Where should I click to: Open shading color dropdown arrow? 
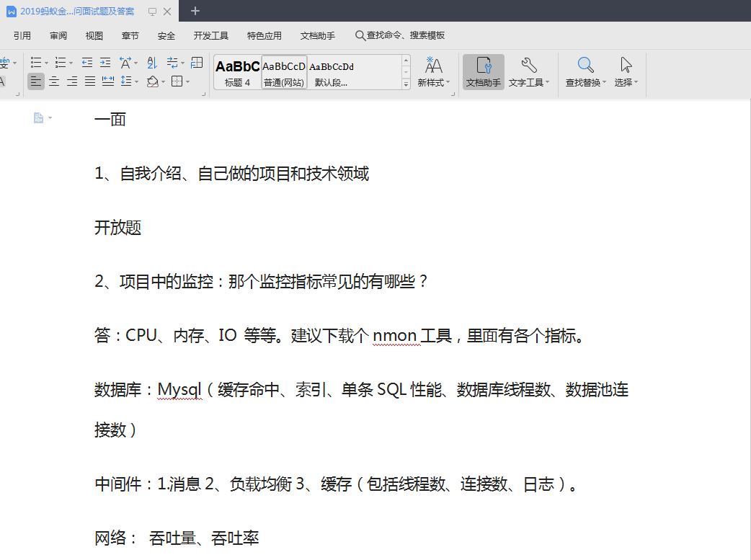pyautogui.click(x=163, y=82)
